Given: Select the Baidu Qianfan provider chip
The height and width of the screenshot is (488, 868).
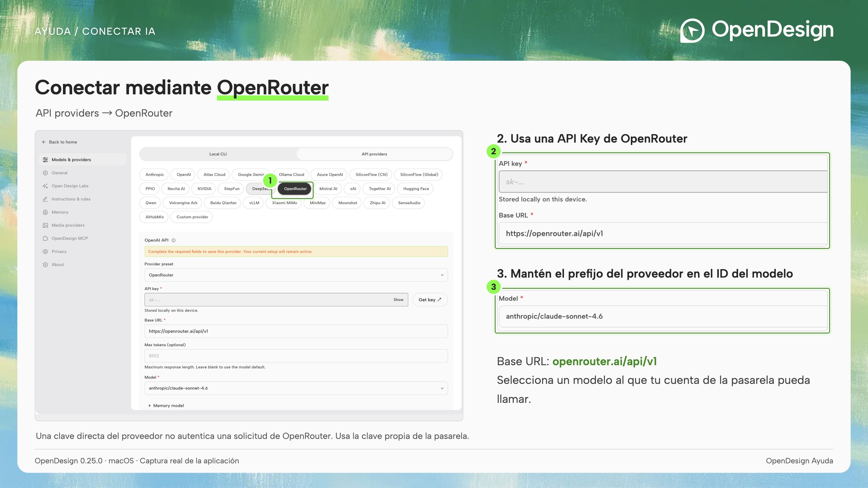Looking at the screenshot, I should point(223,203).
